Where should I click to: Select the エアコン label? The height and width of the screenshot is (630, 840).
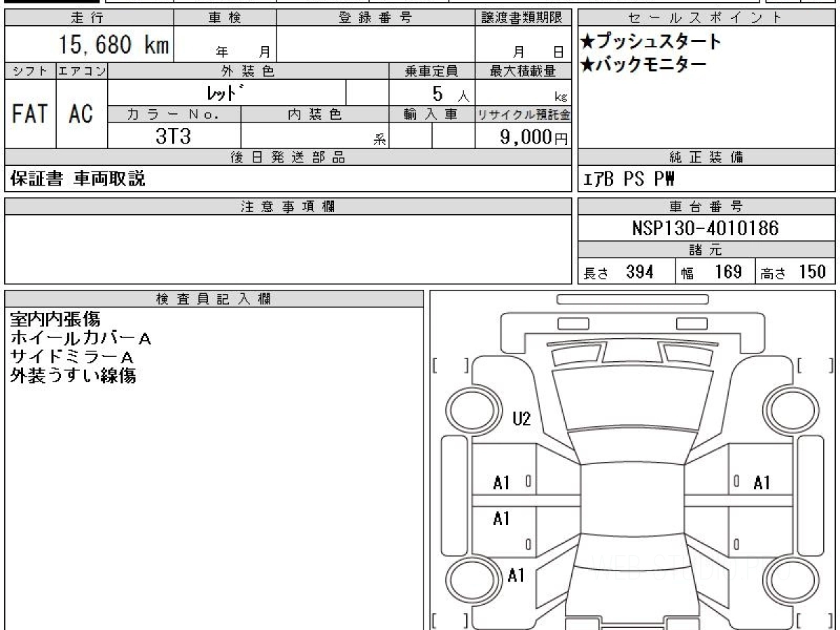coord(82,71)
